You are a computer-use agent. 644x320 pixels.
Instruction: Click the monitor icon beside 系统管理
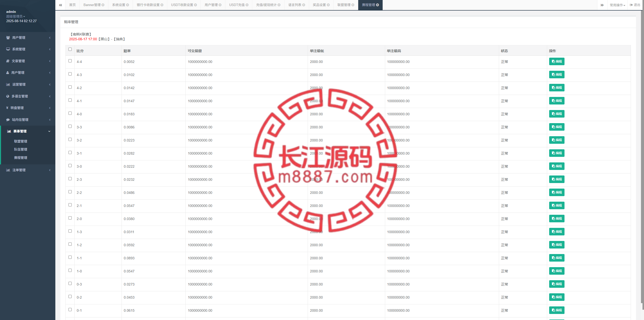point(8,49)
